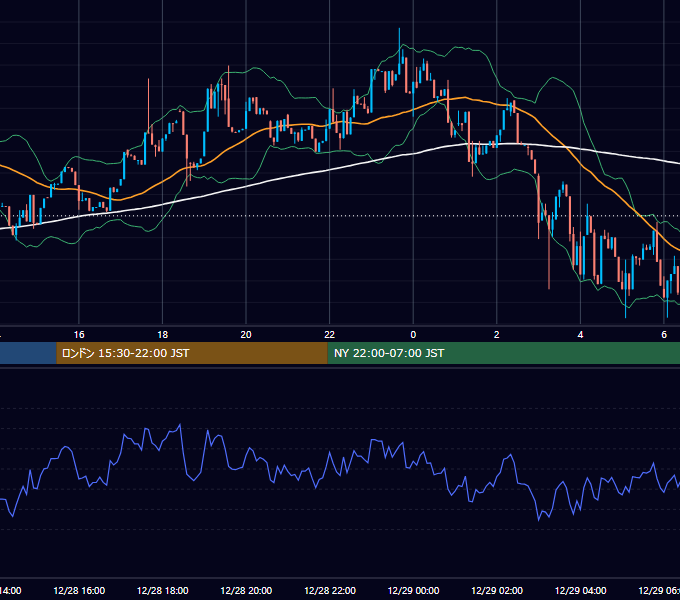This screenshot has width=680, height=600.
Task: Click the 12/28 18:00 time label
Action: tap(163, 590)
